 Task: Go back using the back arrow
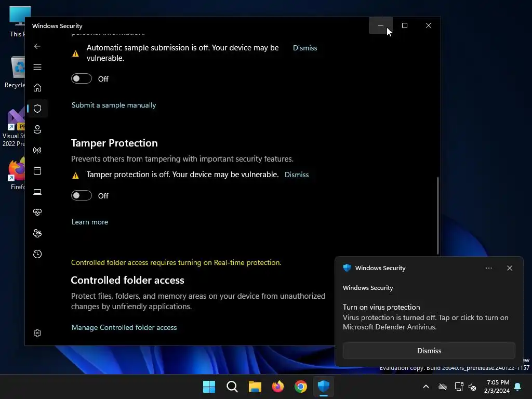pos(37,46)
